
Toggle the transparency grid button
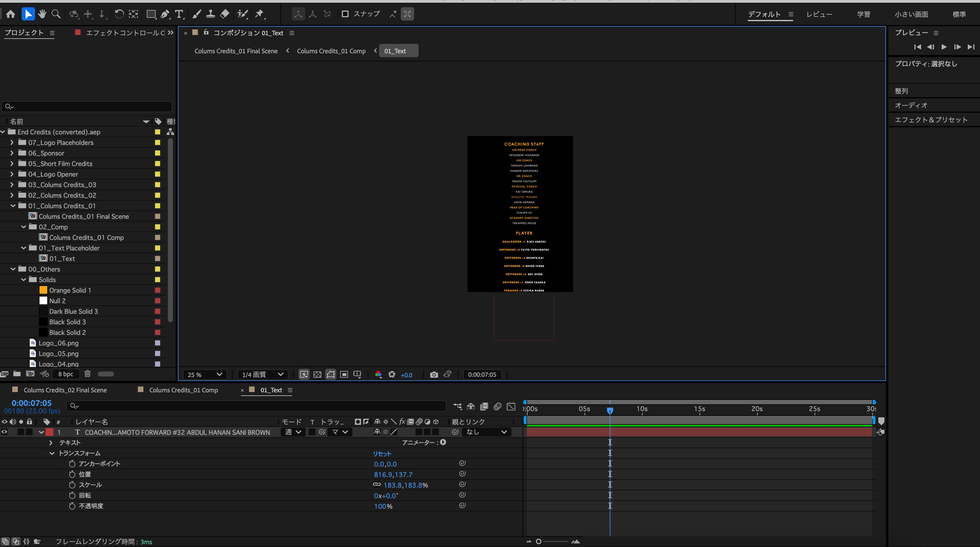click(x=317, y=374)
